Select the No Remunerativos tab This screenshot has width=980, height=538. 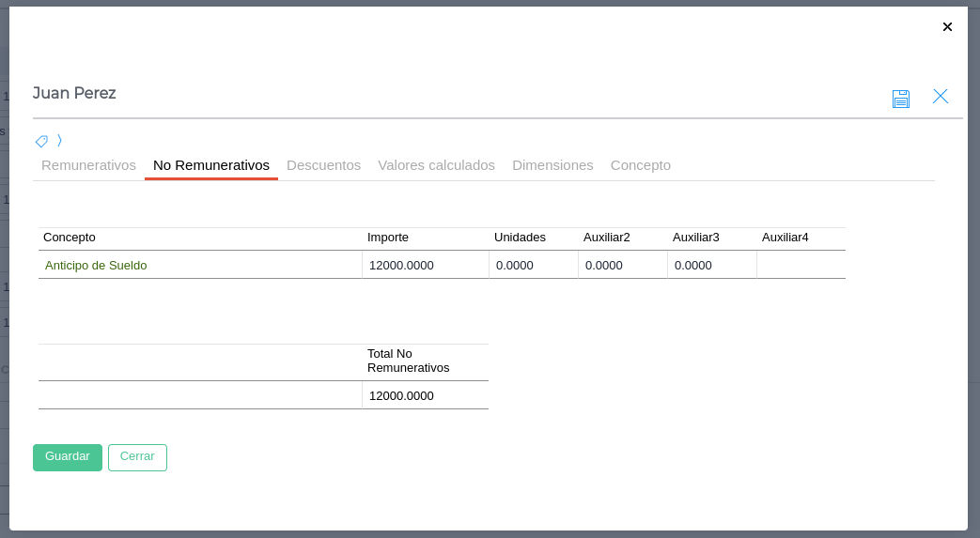pyautogui.click(x=211, y=165)
